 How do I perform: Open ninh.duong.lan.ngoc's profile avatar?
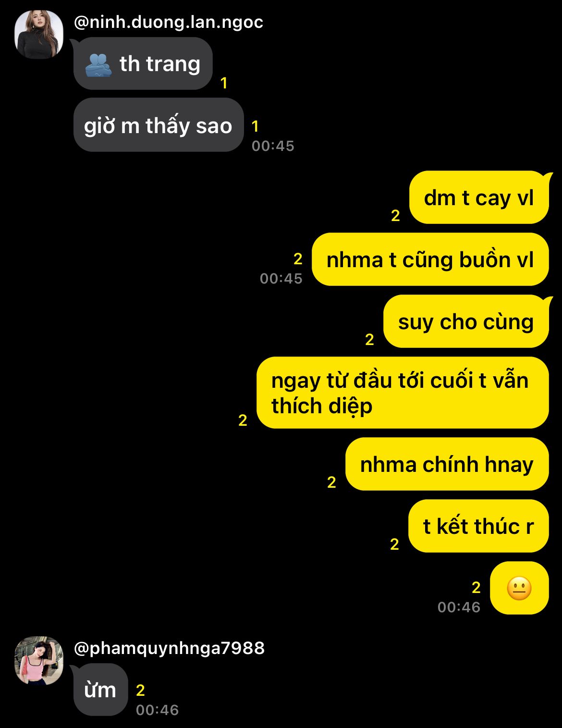[x=39, y=35]
